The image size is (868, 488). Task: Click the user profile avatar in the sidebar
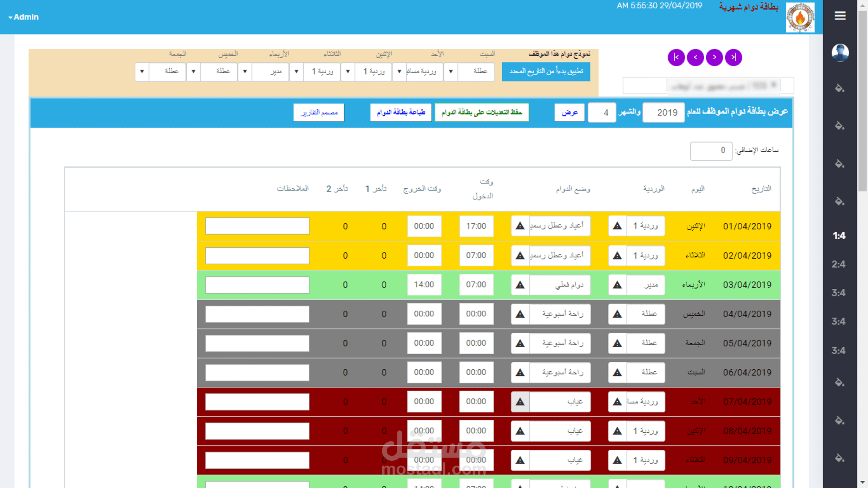pyautogui.click(x=840, y=52)
